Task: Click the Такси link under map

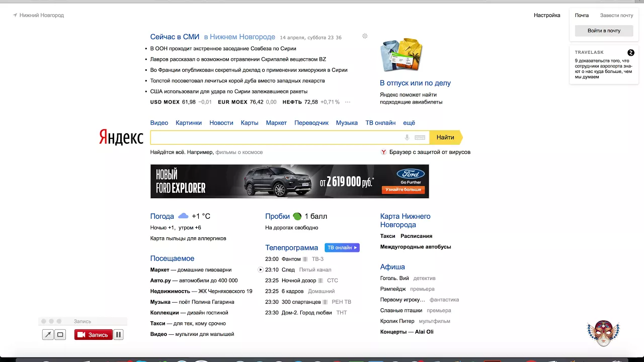Action: (x=388, y=236)
